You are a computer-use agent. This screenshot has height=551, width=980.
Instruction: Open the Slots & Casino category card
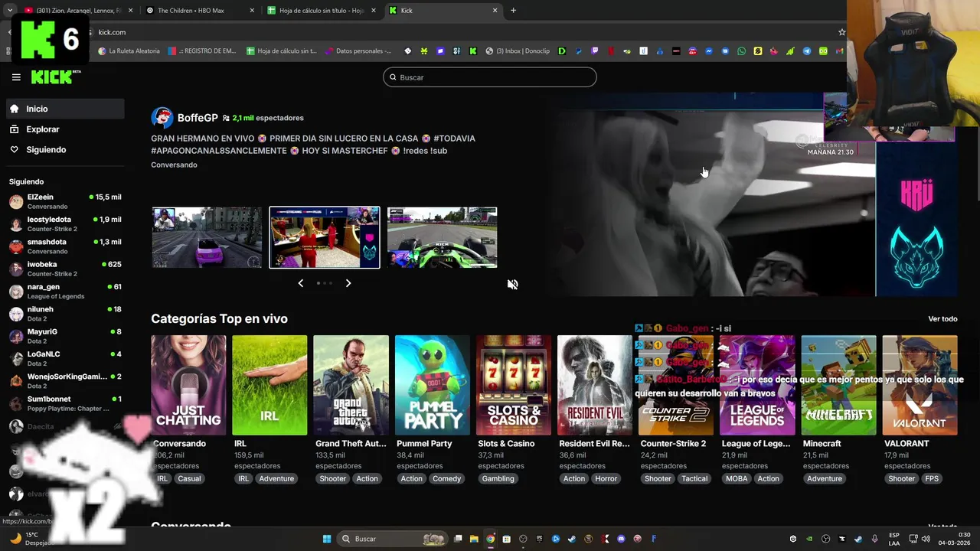[x=514, y=385]
